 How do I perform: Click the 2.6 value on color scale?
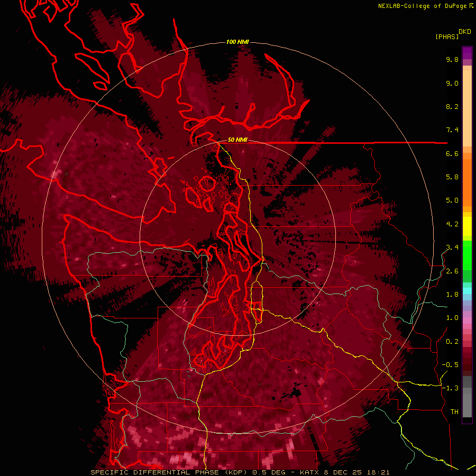[x=452, y=271]
